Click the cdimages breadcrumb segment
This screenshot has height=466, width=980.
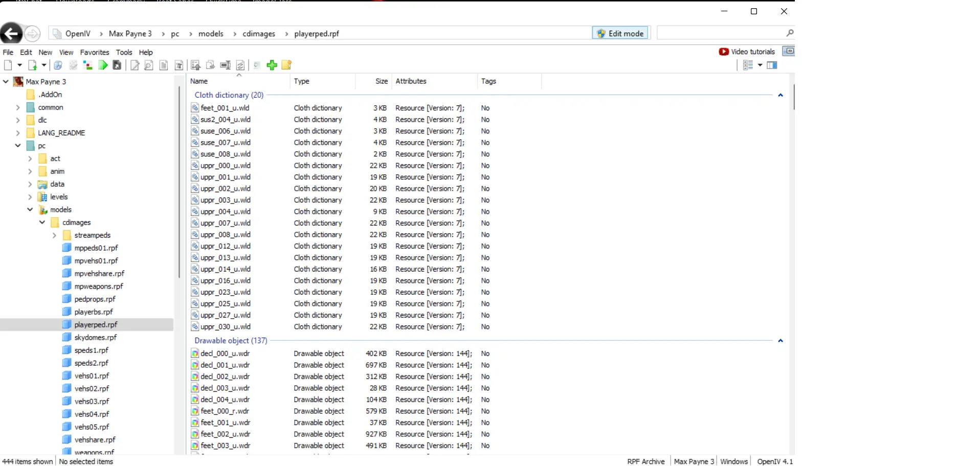click(x=259, y=34)
